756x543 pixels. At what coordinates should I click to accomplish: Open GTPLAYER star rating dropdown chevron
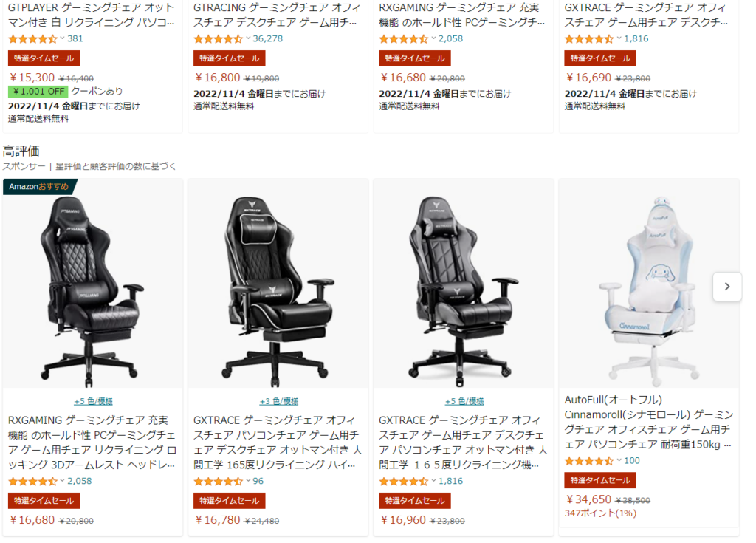(x=62, y=38)
